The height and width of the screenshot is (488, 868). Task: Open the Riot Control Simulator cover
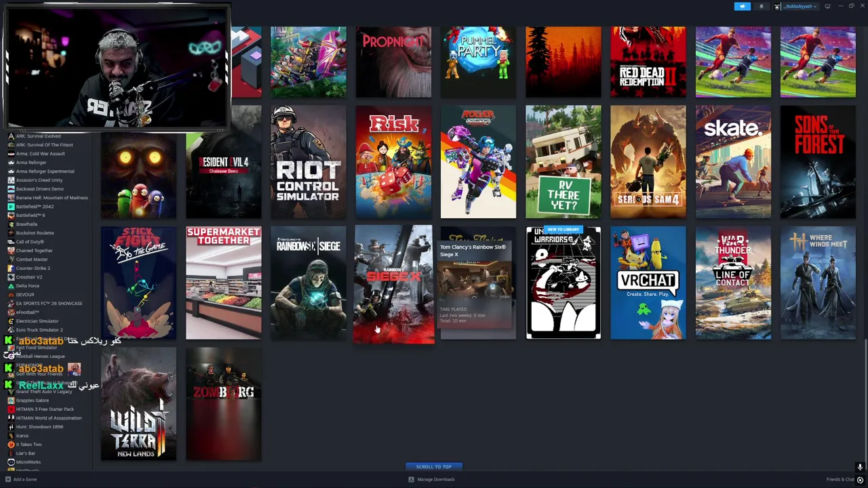[309, 162]
